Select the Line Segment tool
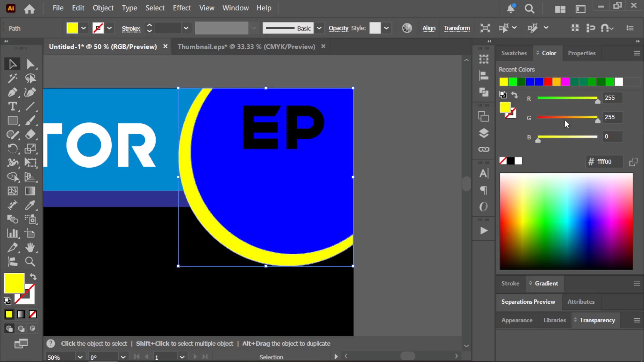 click(30, 107)
